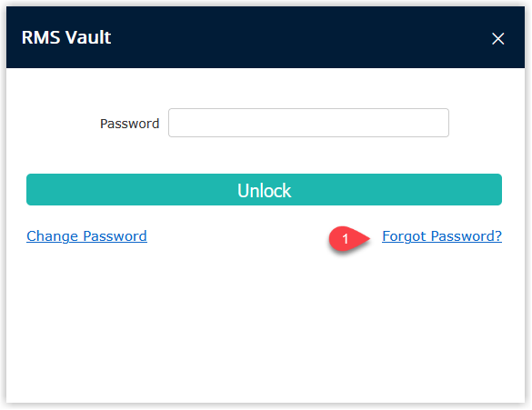This screenshot has width=532, height=410.
Task: Click the Password field label
Action: pyautogui.click(x=129, y=124)
